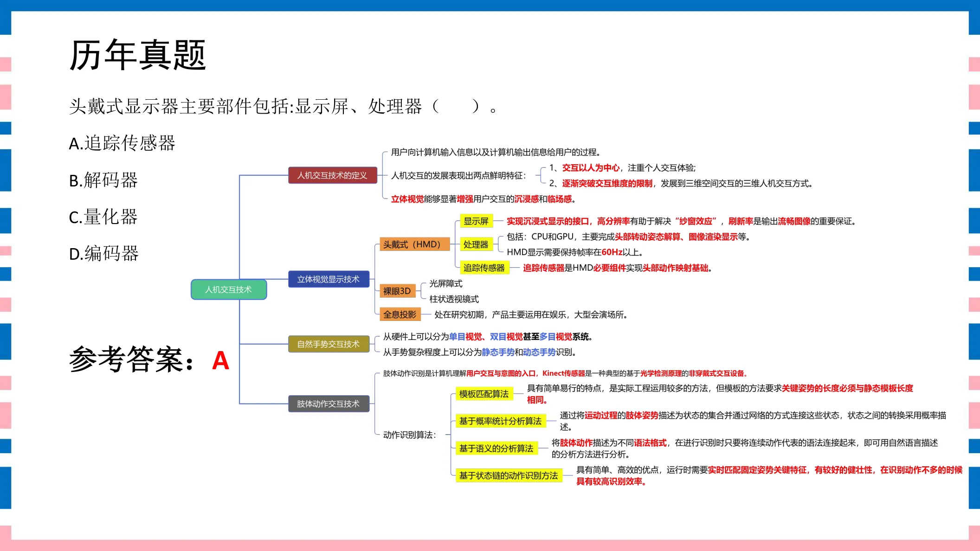Select the green 人机交互技术 root node
Viewport: 980px width, 551px height.
tap(229, 289)
